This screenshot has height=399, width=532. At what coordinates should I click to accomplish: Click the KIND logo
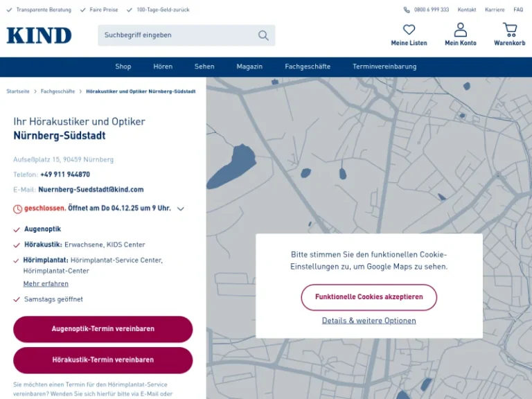pyautogui.click(x=39, y=35)
